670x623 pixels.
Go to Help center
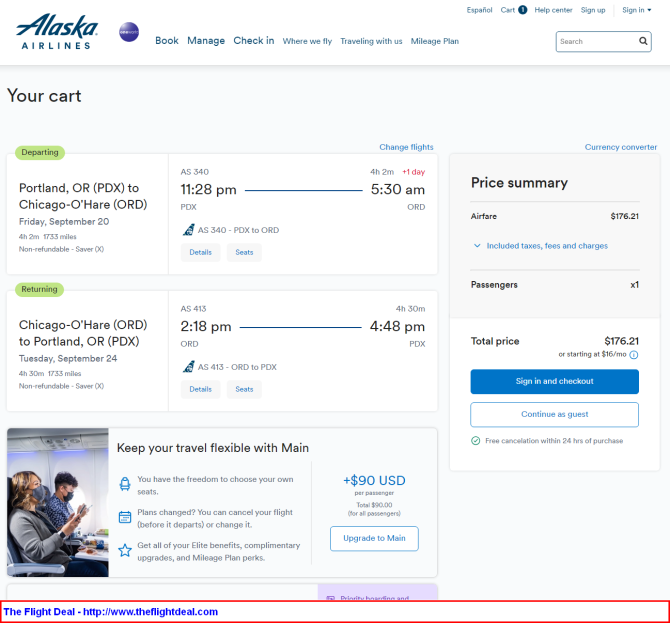[553, 10]
